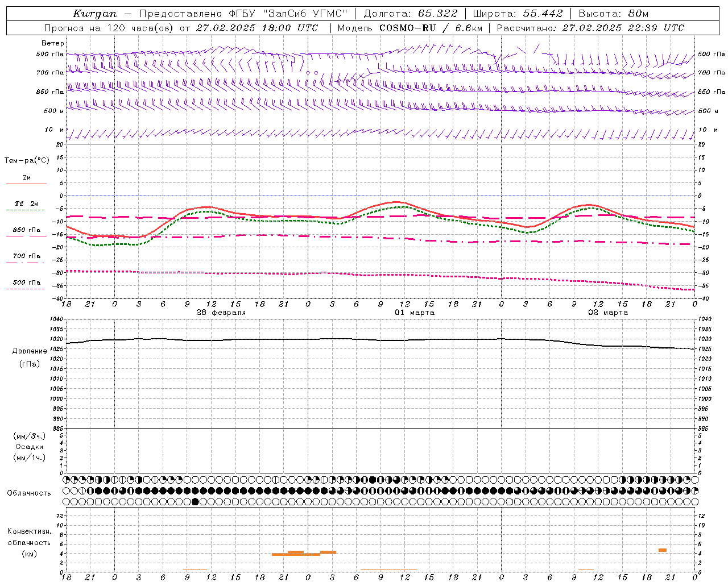Click the (км) unit label of convective cloudiness

(29, 554)
